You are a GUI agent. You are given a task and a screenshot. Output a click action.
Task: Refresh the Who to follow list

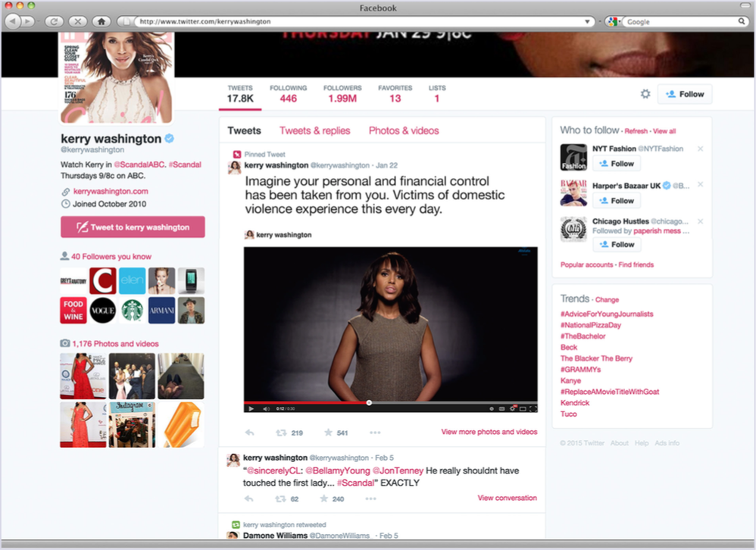[x=636, y=131]
